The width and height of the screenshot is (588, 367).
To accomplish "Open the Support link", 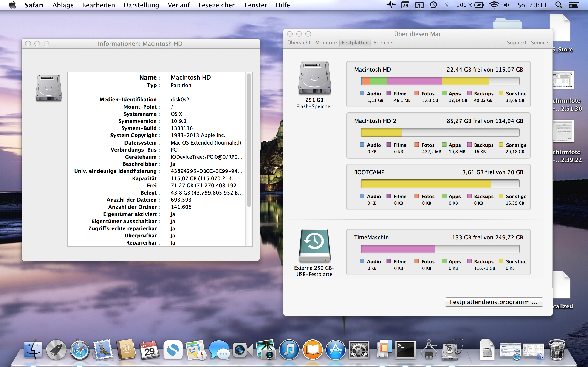I will coord(516,43).
